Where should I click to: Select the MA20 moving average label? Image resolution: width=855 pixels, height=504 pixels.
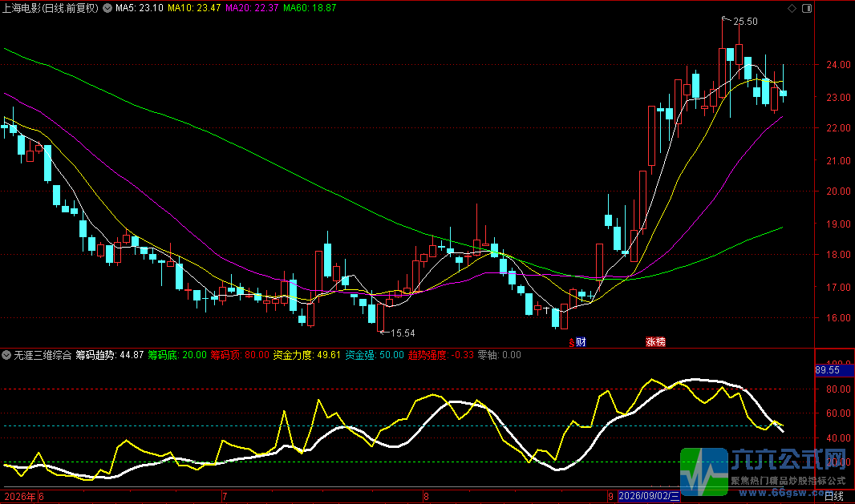pos(252,8)
